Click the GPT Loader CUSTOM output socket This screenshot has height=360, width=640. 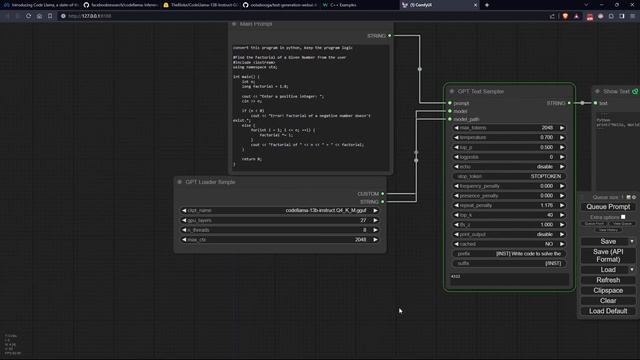(382, 194)
